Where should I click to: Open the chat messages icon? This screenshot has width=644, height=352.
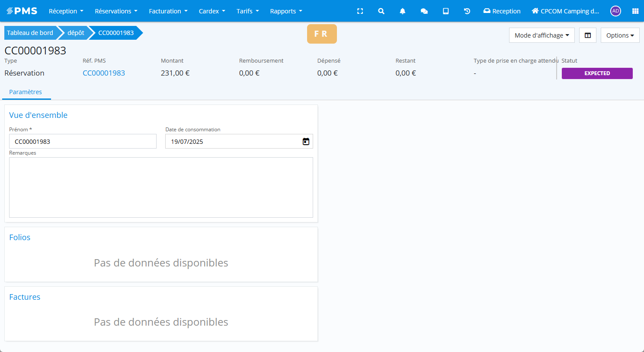(x=424, y=11)
